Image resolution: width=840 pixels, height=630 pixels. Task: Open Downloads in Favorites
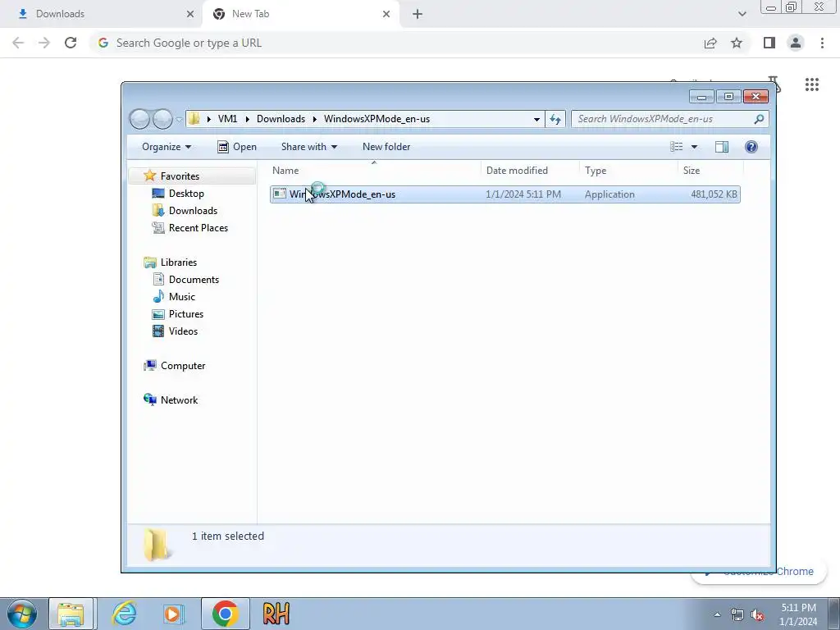pyautogui.click(x=193, y=211)
